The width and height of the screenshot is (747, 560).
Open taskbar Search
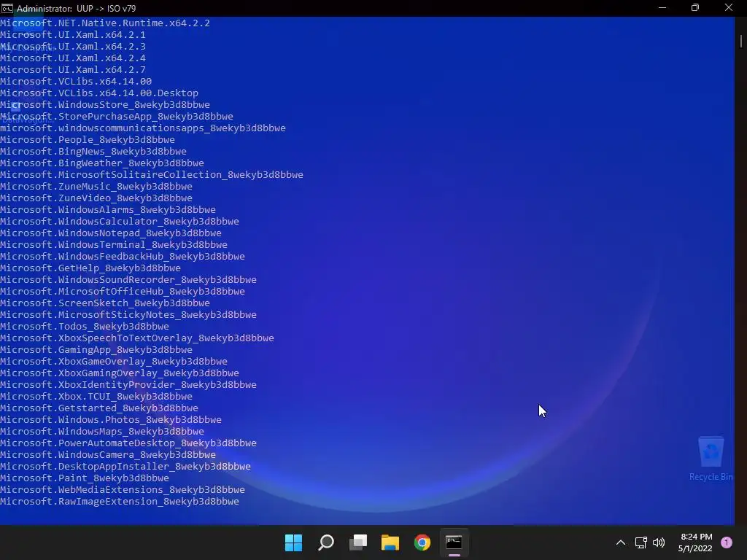point(326,542)
